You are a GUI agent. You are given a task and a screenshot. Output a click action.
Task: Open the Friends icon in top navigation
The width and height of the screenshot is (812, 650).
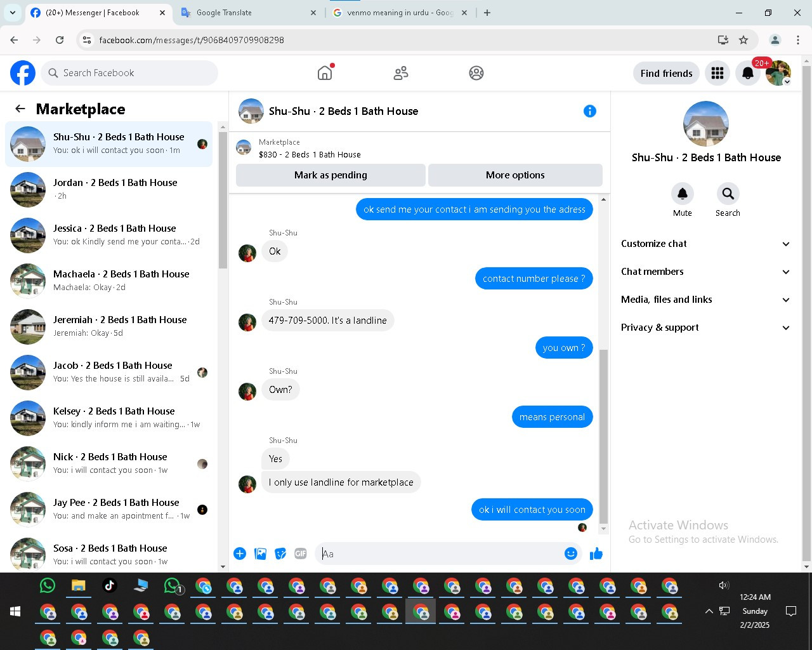click(401, 73)
